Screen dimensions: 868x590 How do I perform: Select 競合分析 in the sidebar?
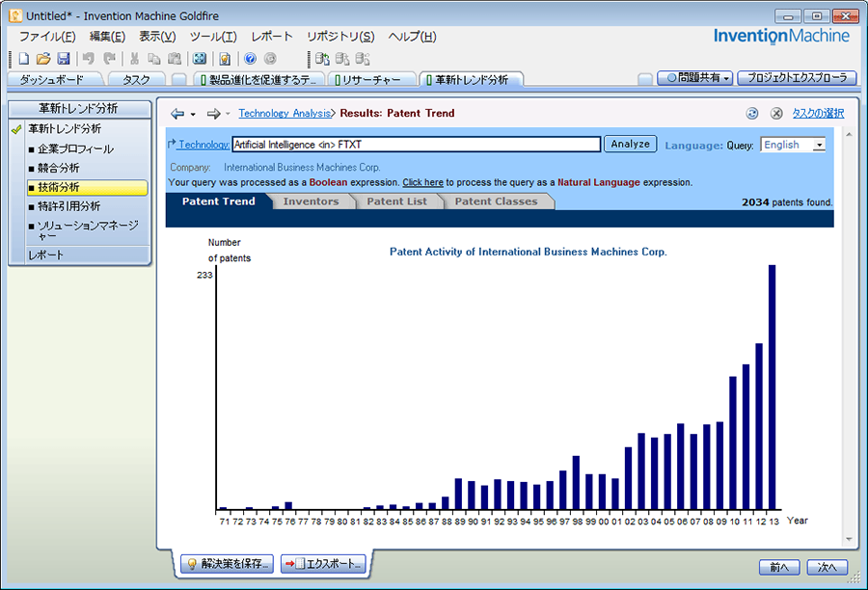pyautogui.click(x=58, y=169)
